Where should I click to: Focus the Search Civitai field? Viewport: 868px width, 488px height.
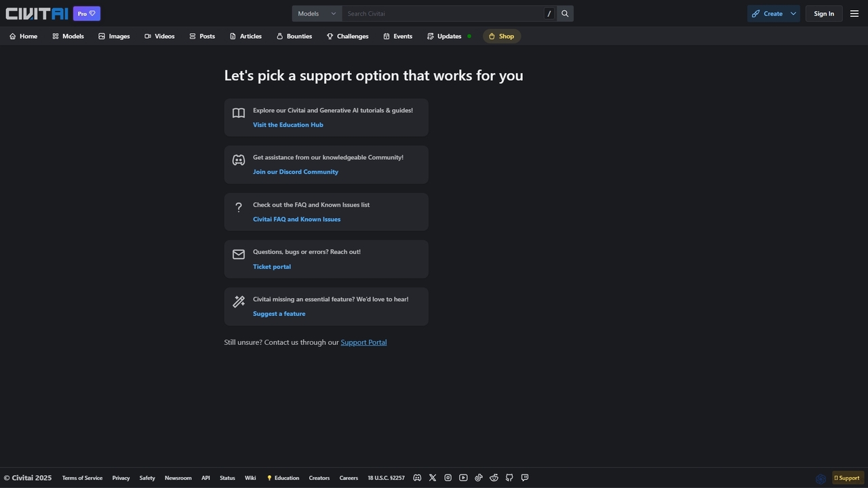point(443,14)
